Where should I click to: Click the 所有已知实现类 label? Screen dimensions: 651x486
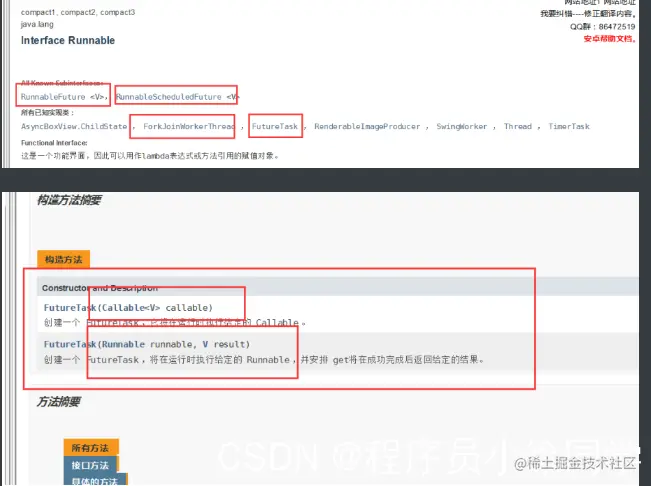click(47, 112)
